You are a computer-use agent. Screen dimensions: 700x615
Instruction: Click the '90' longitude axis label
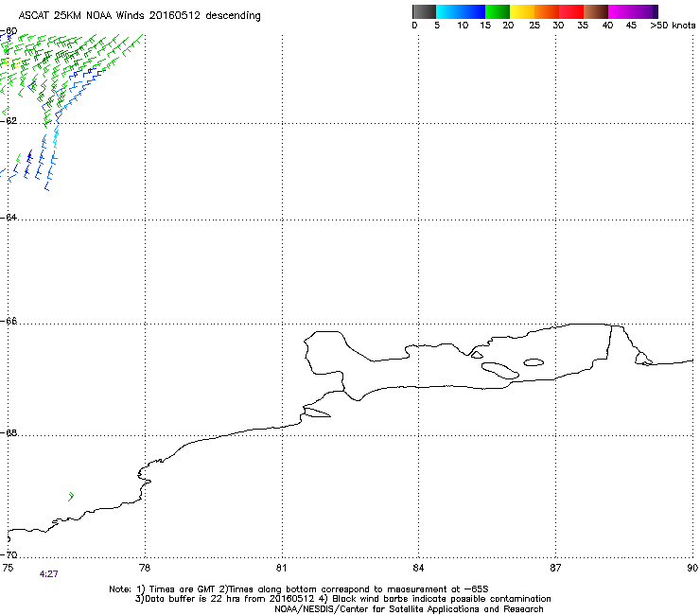click(x=692, y=568)
